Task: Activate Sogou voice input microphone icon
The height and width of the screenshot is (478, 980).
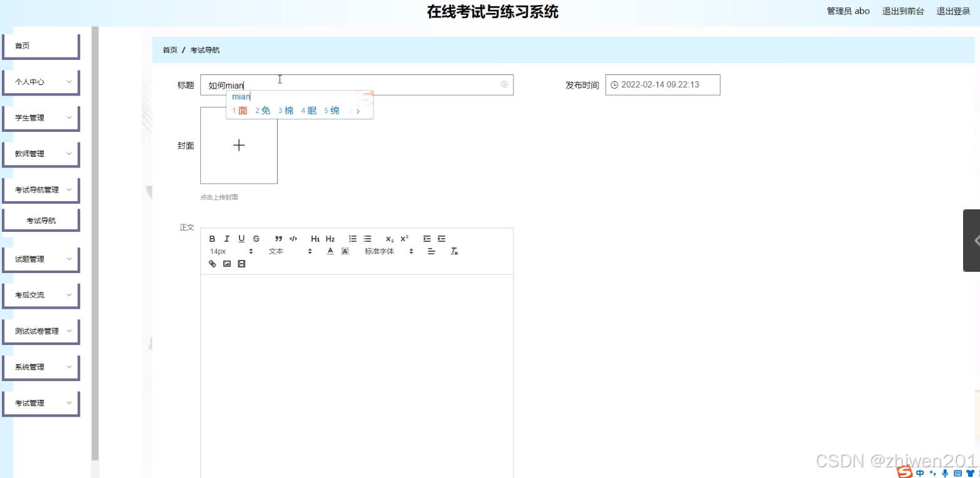Action: [x=945, y=473]
